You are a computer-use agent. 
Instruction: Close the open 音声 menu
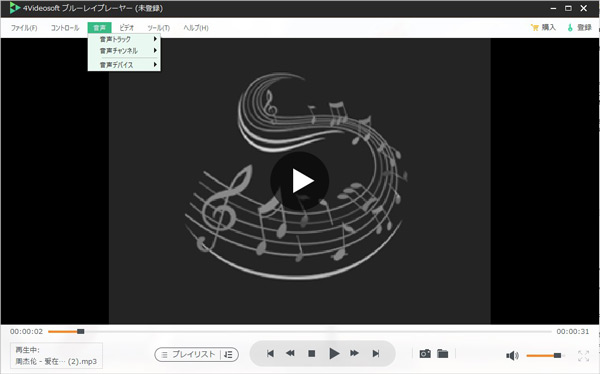[x=99, y=28]
